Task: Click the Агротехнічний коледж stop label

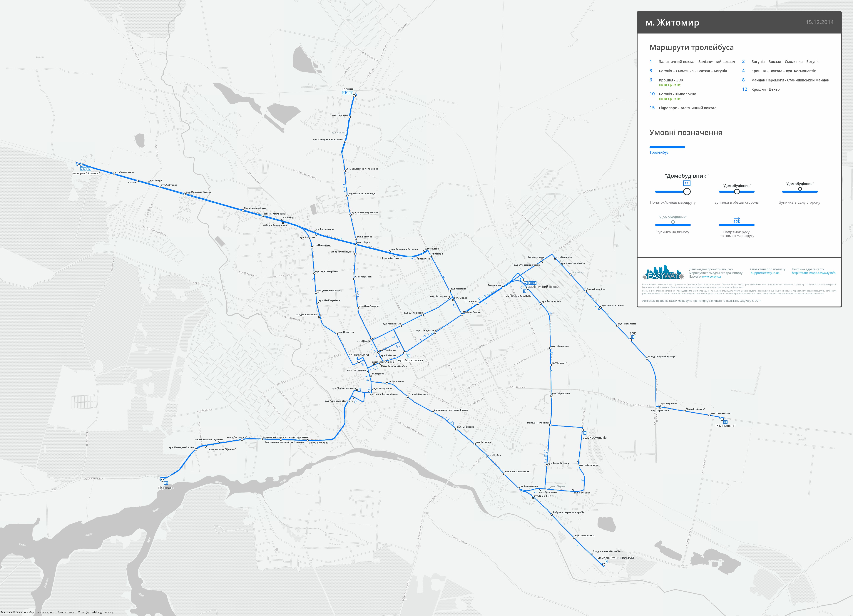Action: (x=362, y=194)
